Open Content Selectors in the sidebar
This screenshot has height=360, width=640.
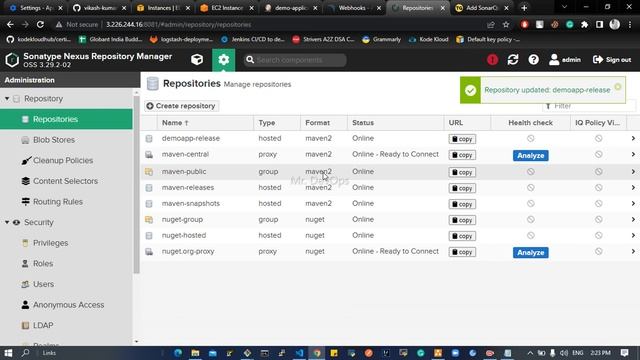(66, 181)
